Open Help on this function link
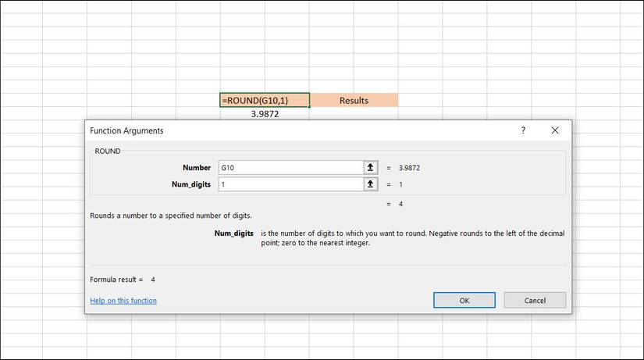 point(123,301)
